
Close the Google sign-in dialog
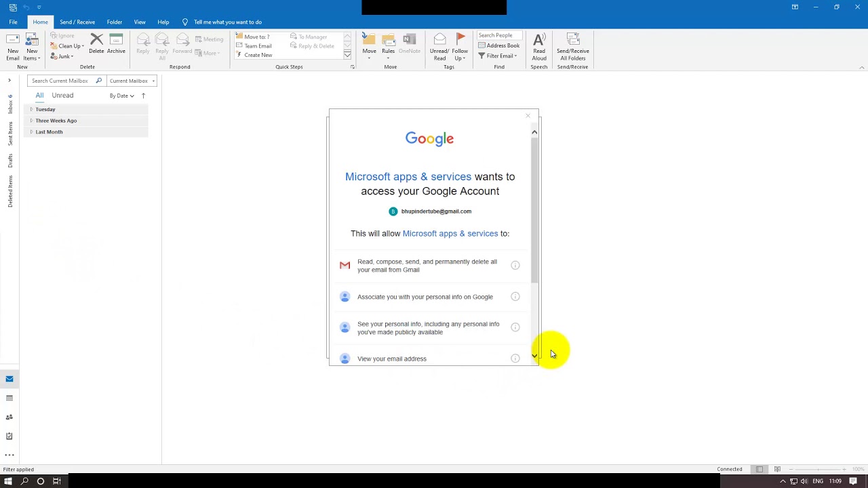coord(528,116)
